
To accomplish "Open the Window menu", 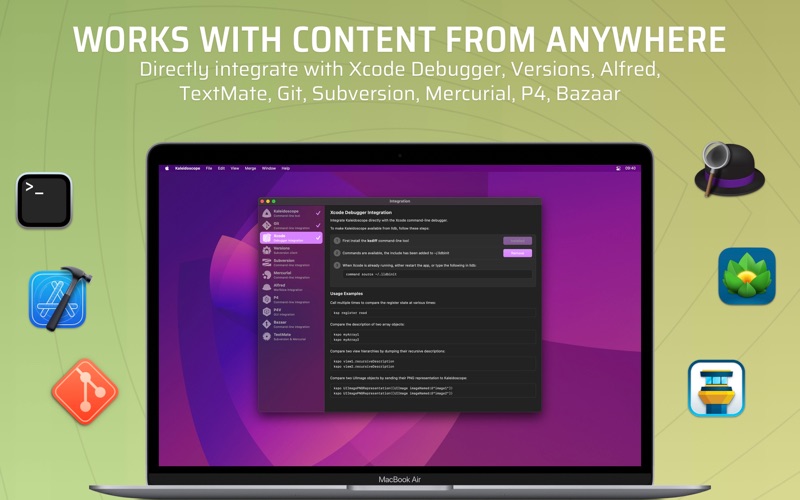I will (x=269, y=168).
